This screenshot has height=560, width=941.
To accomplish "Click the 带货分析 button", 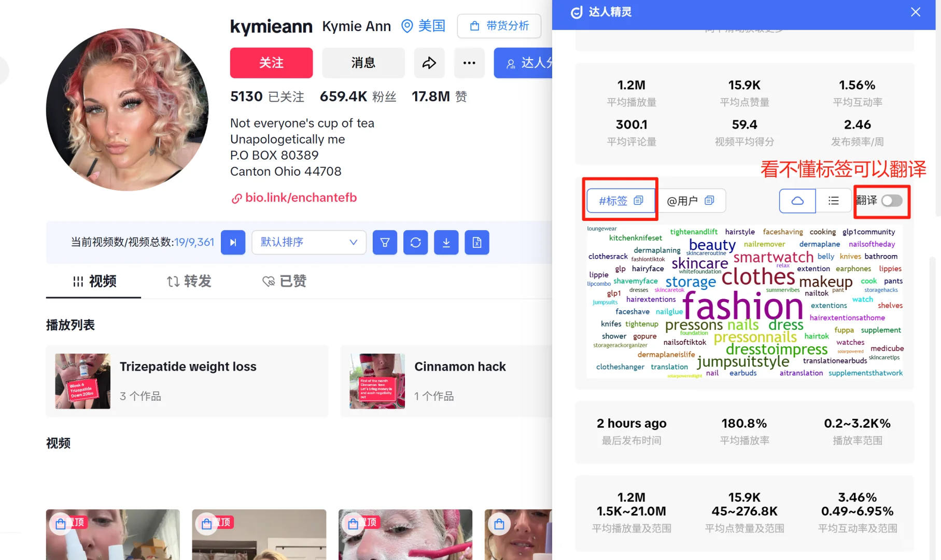I will [499, 26].
